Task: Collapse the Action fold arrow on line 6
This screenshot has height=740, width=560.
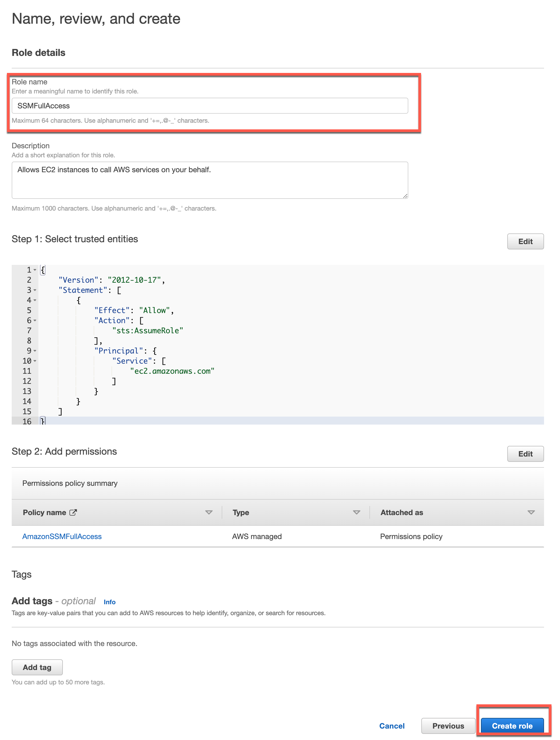Action: (35, 320)
